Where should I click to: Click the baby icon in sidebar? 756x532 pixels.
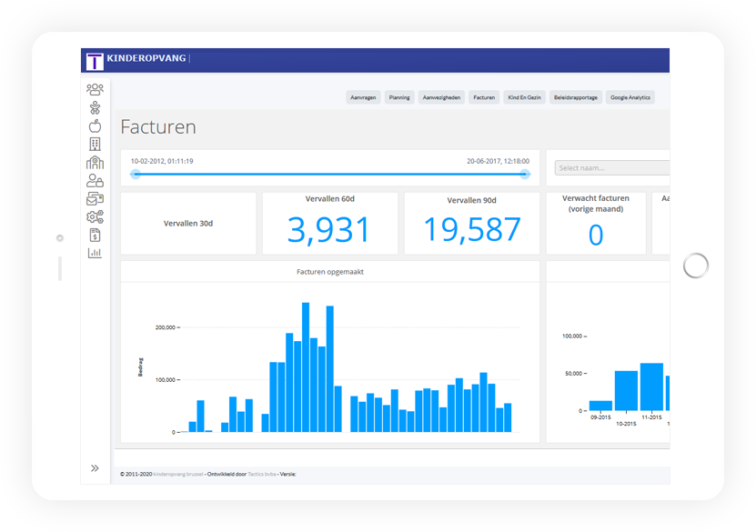click(95, 107)
